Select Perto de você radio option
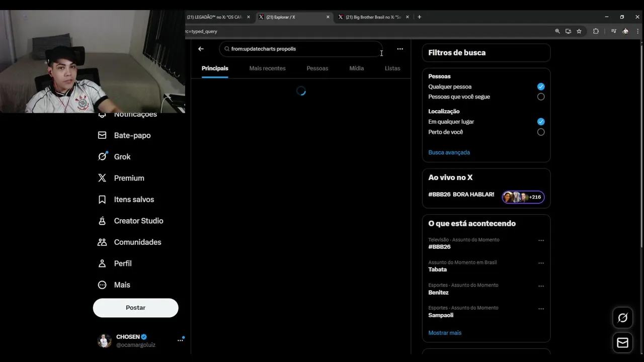The height and width of the screenshot is (362, 644). (x=541, y=132)
